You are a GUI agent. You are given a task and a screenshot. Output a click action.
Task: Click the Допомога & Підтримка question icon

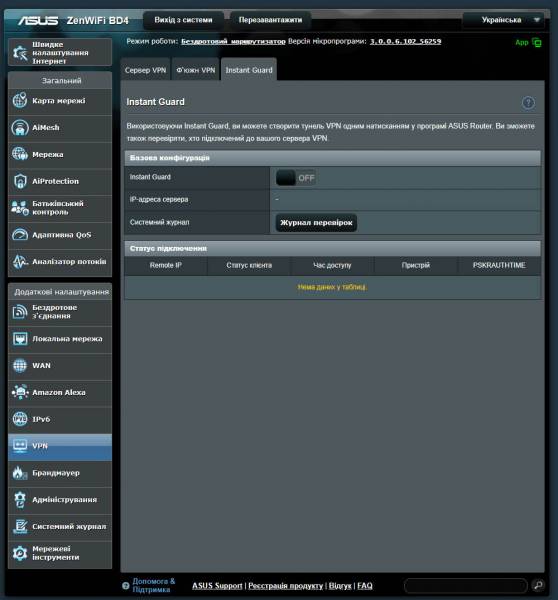126,585
